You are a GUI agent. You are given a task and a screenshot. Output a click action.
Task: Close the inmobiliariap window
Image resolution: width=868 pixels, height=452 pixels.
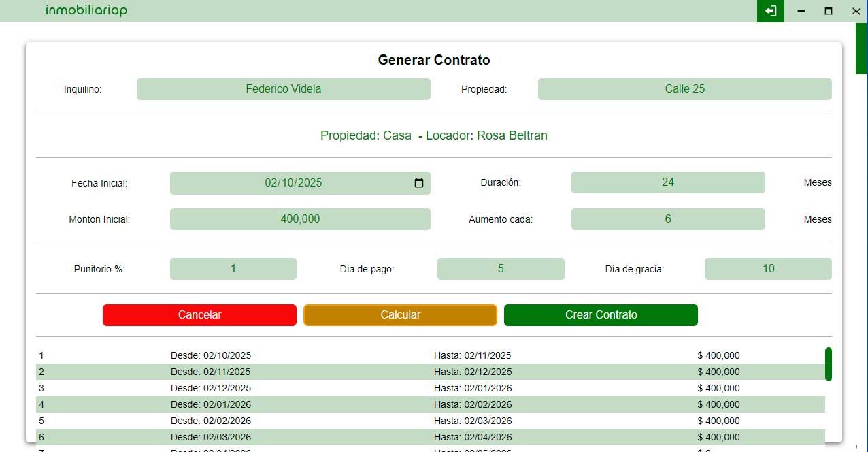tap(856, 11)
